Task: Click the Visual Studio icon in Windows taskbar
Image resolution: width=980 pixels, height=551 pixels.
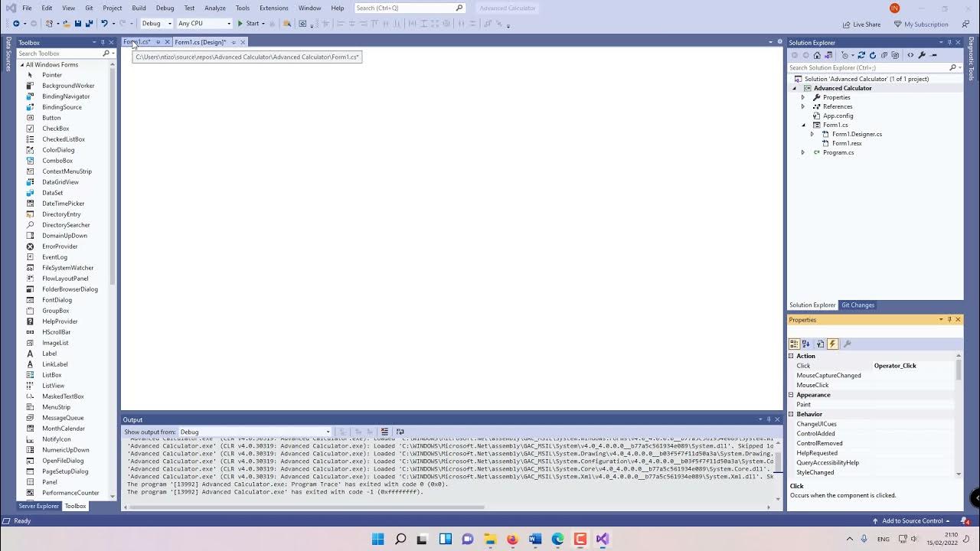Action: pos(603,539)
